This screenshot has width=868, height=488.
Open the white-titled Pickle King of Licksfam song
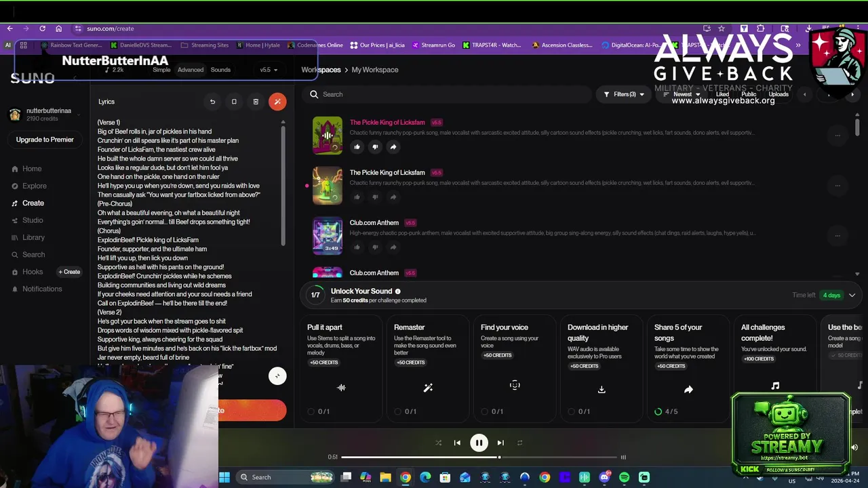[x=387, y=173]
